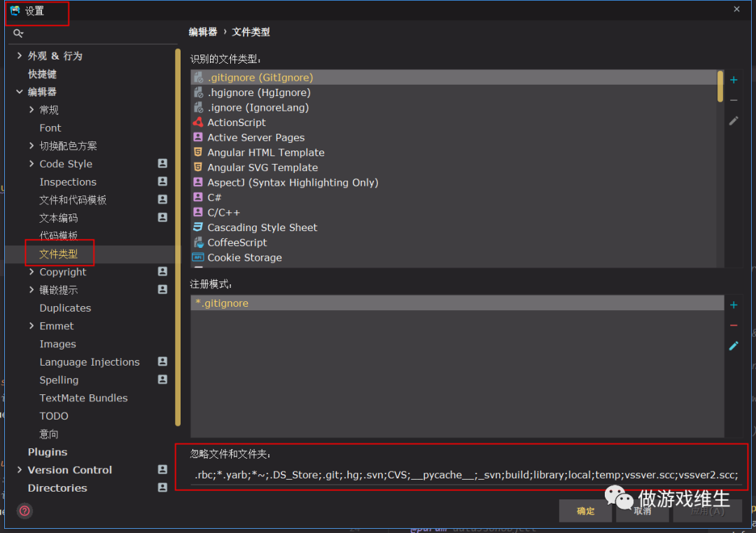Expand the Copyright node
This screenshot has height=533, width=756.
[x=31, y=272]
